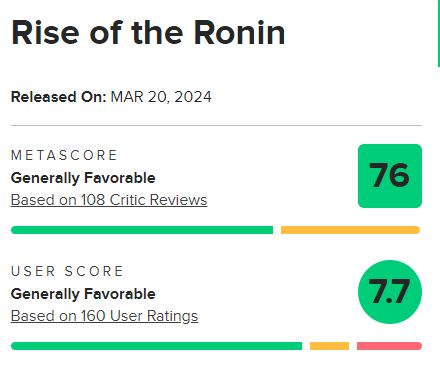
Task: Click Generally Favorable under Metascore
Action: point(83,178)
